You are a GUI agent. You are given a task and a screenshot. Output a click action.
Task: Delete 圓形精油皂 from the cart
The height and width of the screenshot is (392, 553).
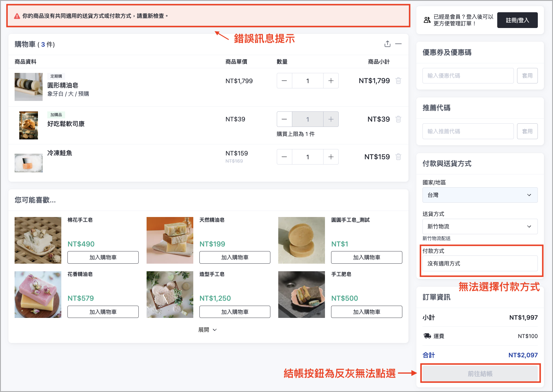tap(398, 81)
